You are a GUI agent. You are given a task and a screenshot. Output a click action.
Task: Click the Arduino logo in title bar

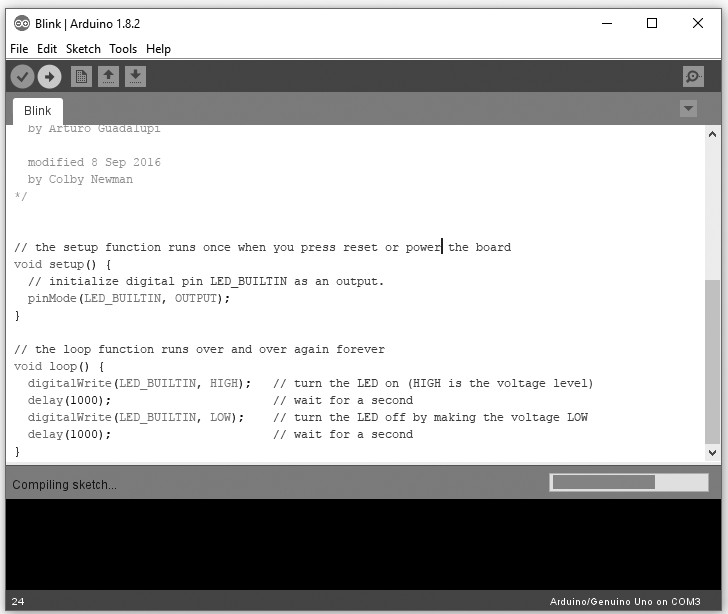coord(22,23)
